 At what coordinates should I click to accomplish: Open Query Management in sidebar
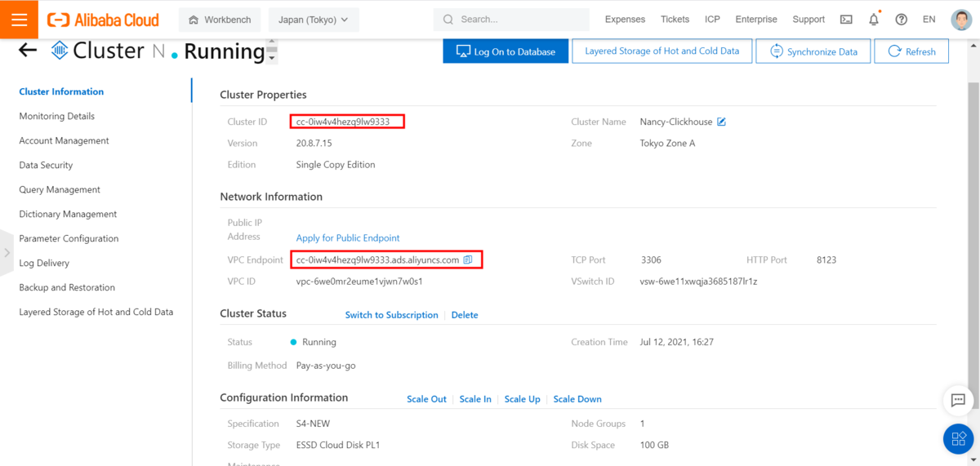coord(60,189)
